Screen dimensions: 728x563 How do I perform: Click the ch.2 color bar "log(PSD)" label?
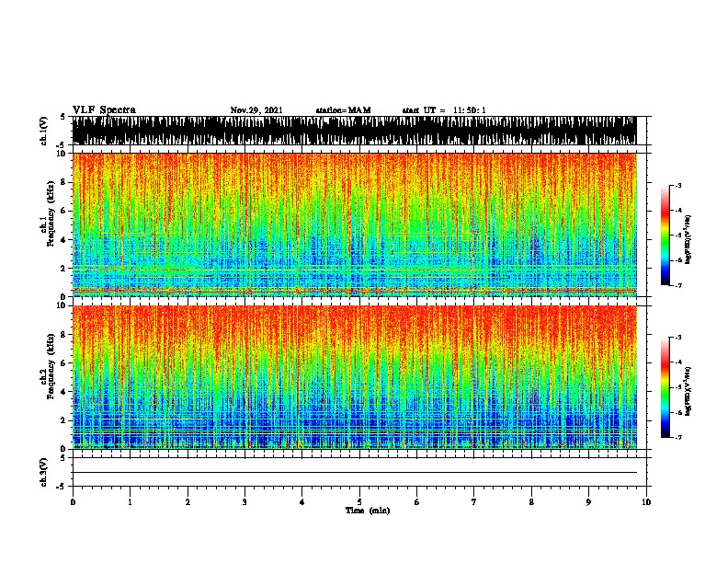(688, 391)
